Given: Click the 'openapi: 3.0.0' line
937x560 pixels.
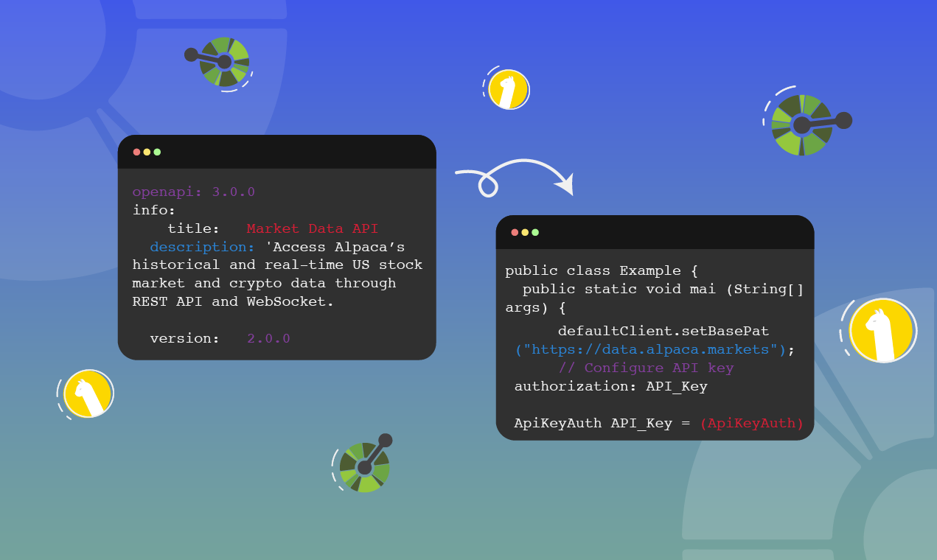Looking at the screenshot, I should point(194,192).
